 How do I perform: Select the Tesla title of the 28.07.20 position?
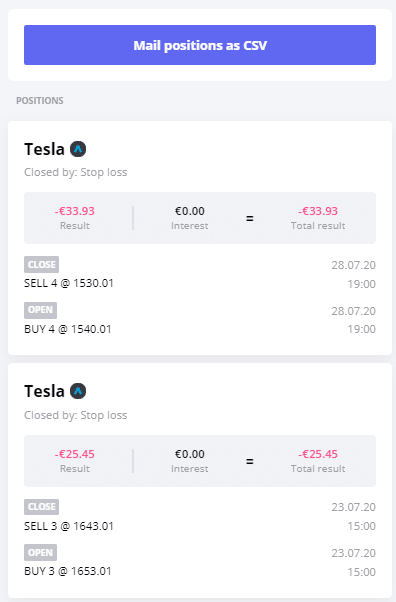tap(44, 149)
